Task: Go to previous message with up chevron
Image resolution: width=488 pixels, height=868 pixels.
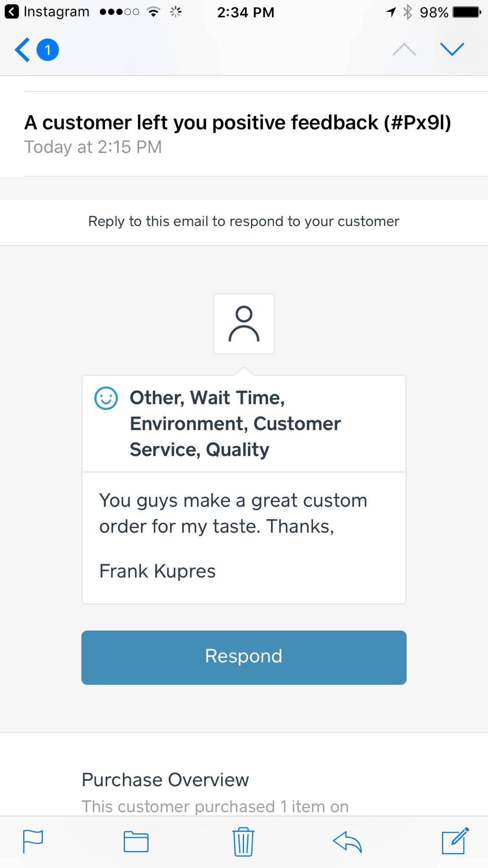Action: [404, 50]
